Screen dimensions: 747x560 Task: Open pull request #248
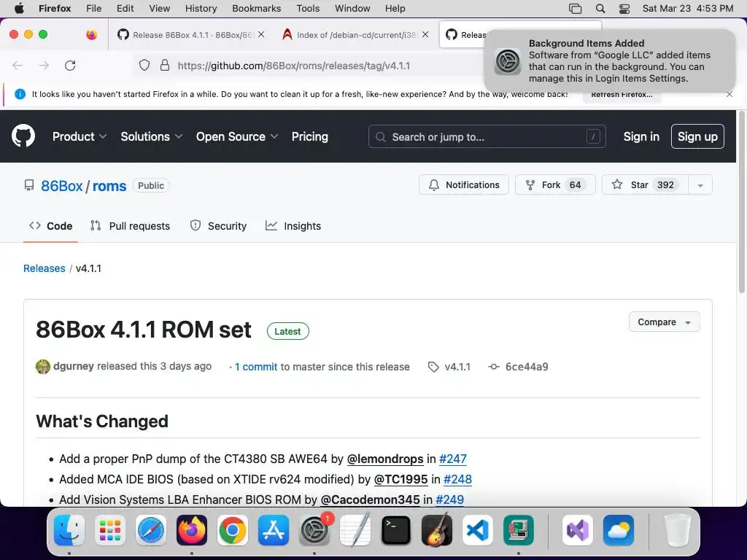pyautogui.click(x=457, y=479)
